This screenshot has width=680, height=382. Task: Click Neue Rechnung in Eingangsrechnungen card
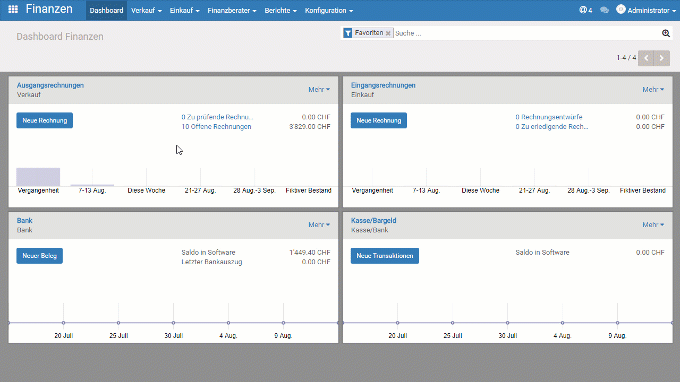click(x=379, y=121)
